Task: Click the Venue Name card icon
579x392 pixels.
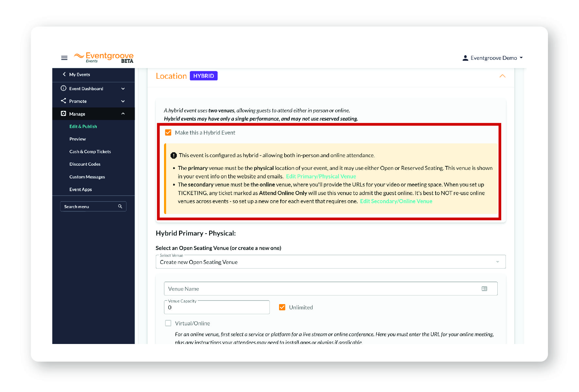Action: click(x=484, y=289)
